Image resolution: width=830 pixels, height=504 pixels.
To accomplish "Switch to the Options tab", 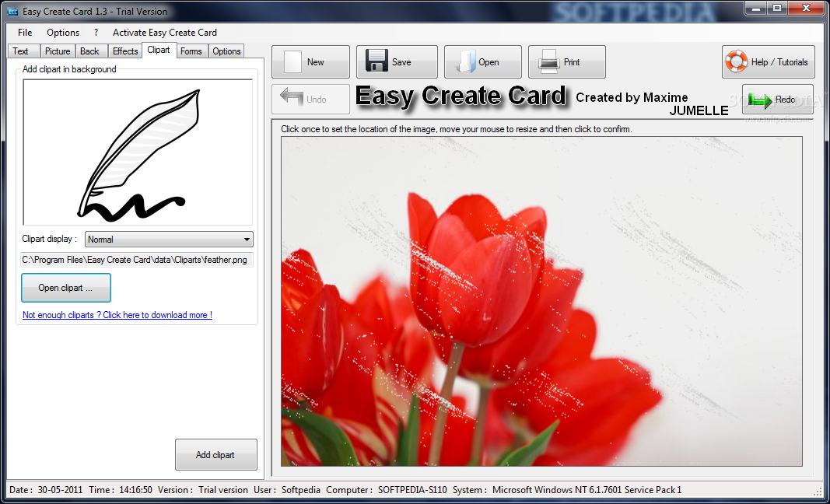I will 226,51.
